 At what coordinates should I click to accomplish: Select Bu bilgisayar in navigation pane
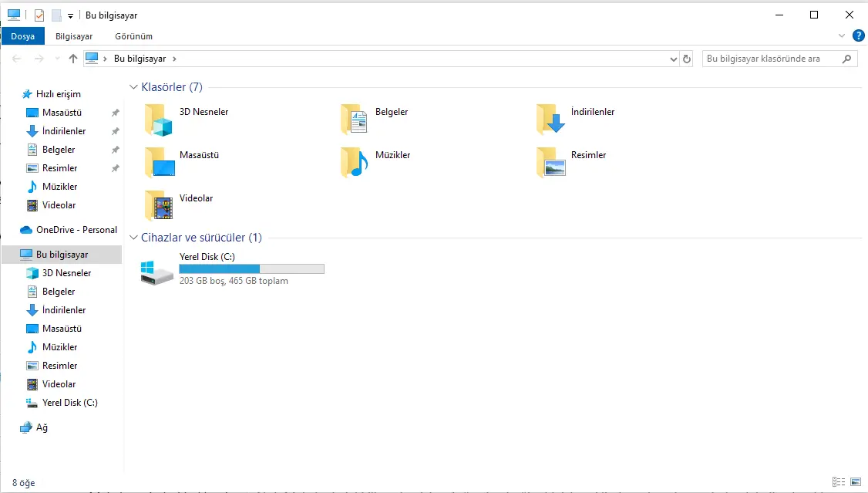pos(62,255)
